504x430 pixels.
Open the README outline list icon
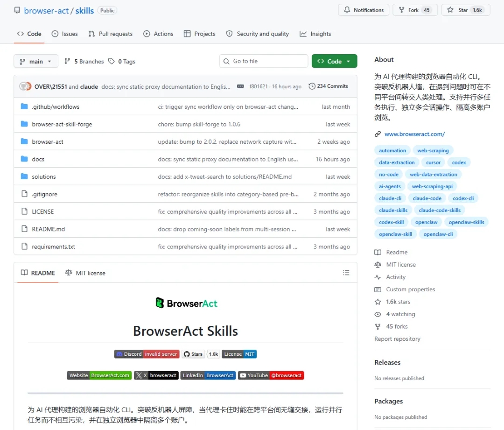point(346,273)
